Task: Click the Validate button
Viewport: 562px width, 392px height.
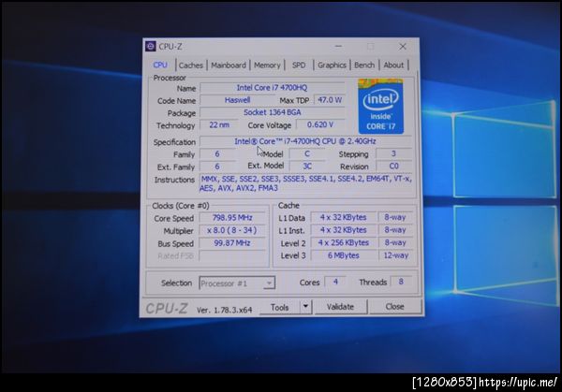Action: coord(341,307)
